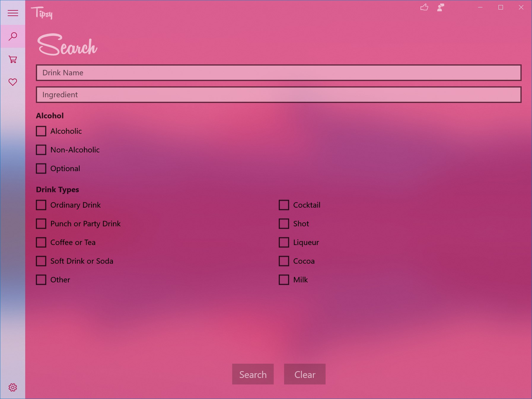Click the Tipsy logo
Image resolution: width=532 pixels, height=399 pixels.
pyautogui.click(x=42, y=13)
